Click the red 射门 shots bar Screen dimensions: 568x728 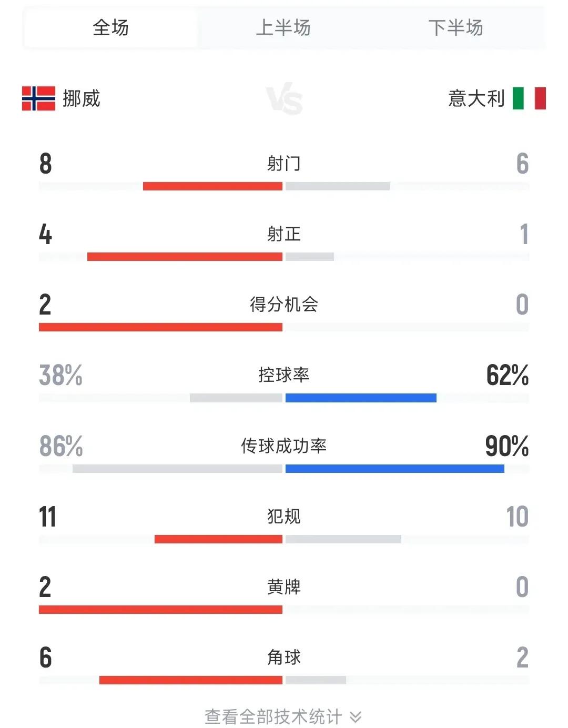click(x=212, y=186)
